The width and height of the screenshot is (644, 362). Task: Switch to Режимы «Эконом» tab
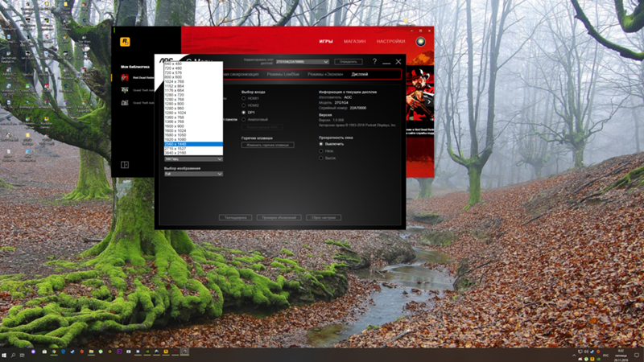[325, 74]
